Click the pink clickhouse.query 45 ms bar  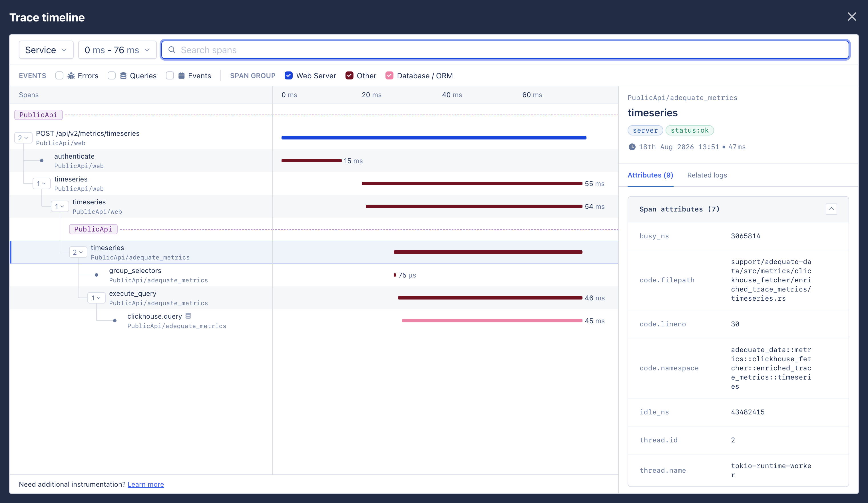click(492, 321)
